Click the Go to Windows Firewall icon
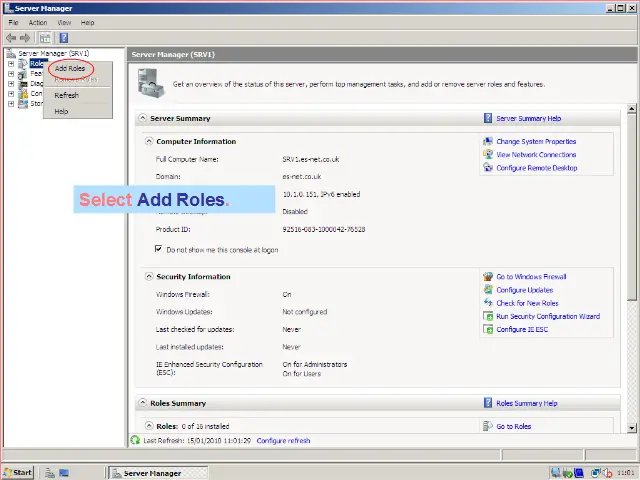640x480 pixels. point(488,277)
